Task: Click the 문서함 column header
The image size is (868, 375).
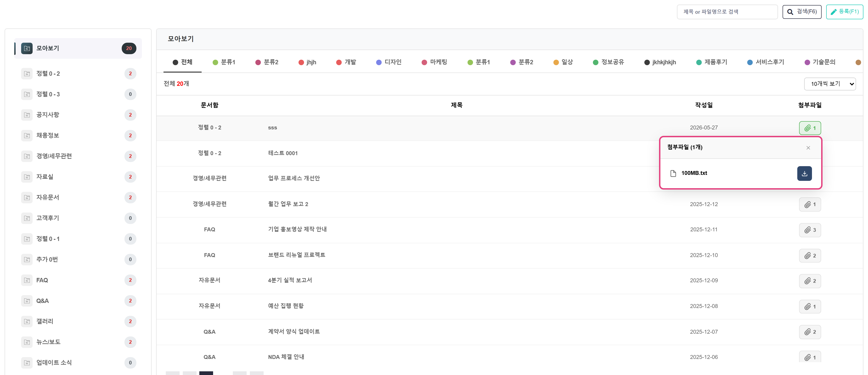Action: pyautogui.click(x=209, y=105)
